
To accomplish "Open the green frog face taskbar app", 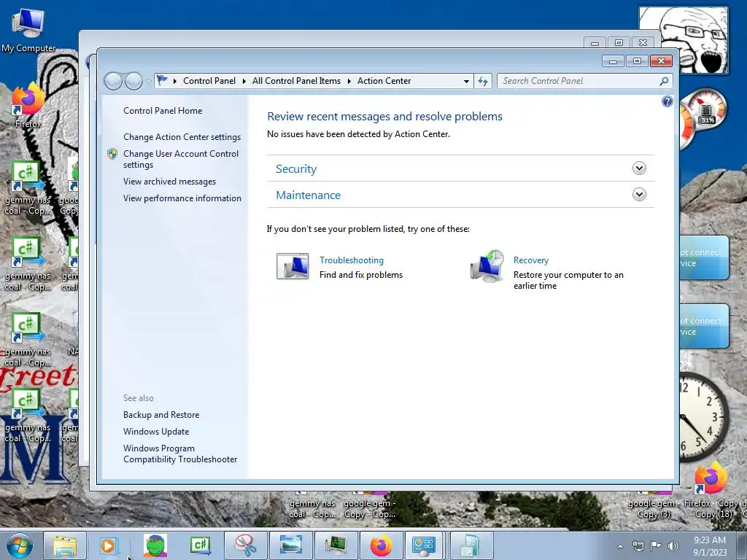I will (x=155, y=545).
